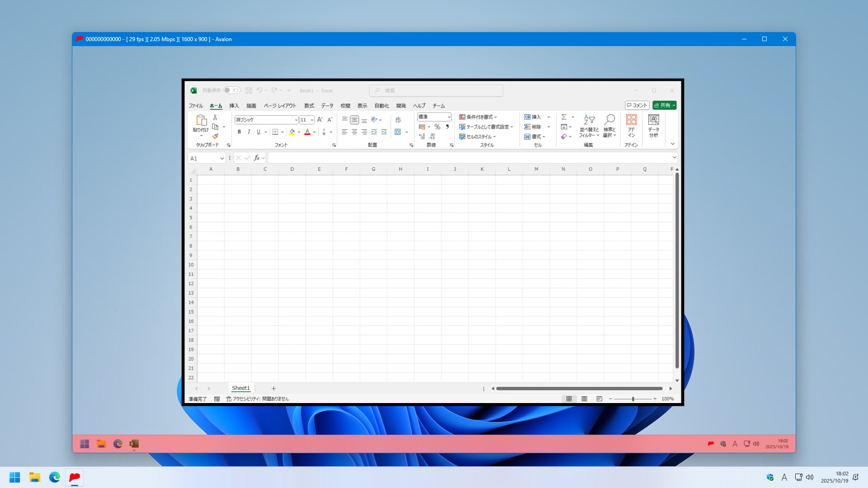Switch to the データ ribbon tab
The height and width of the screenshot is (488, 868).
click(327, 106)
